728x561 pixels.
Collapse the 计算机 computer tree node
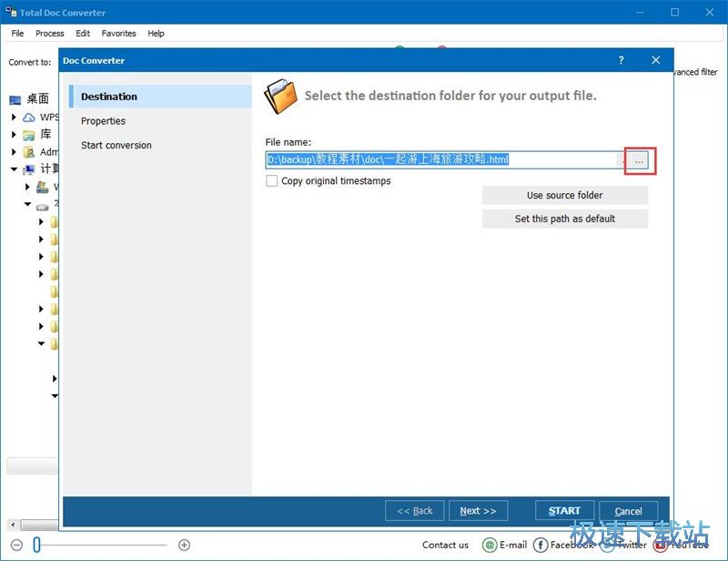click(x=14, y=169)
